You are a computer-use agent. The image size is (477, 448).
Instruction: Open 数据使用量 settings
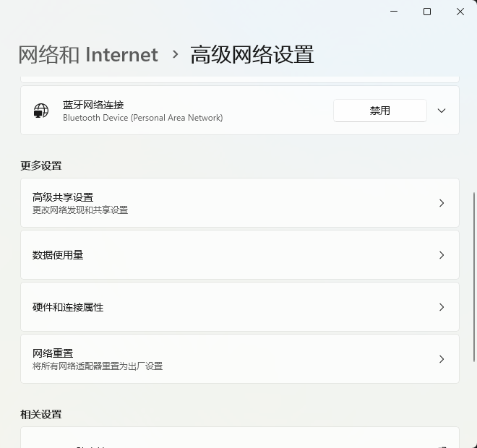(240, 255)
